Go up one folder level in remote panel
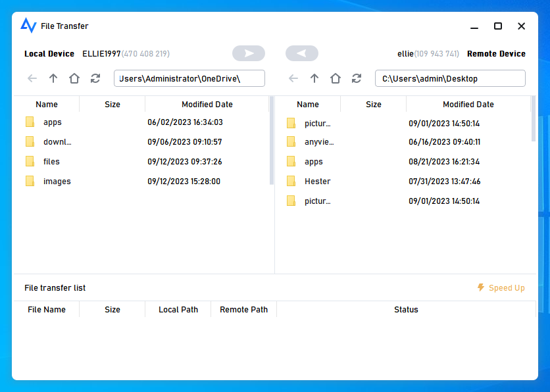This screenshot has height=392, width=550. (x=314, y=78)
